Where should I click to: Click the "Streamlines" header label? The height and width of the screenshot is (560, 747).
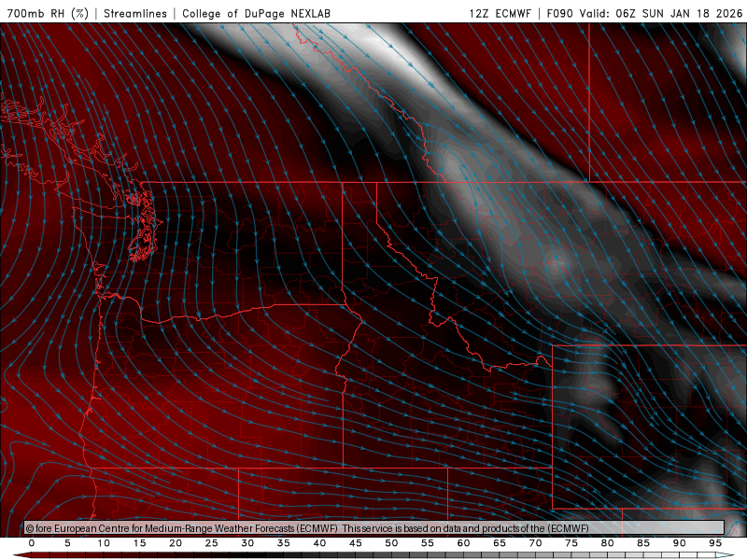click(x=135, y=13)
